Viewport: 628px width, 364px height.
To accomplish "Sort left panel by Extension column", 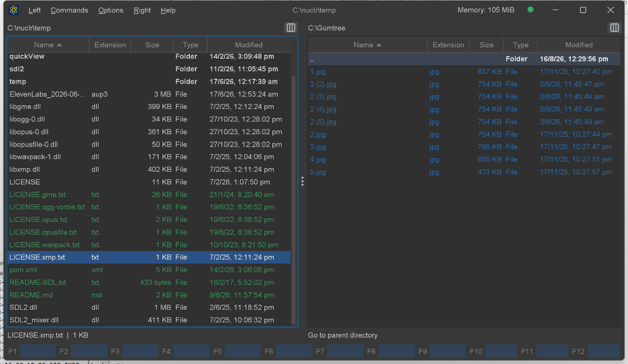I will (x=110, y=45).
